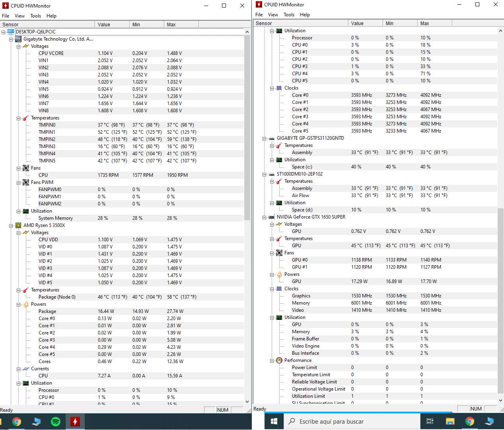Click the Utilization icon under the SSD
504x430 pixels.
coord(279,160)
